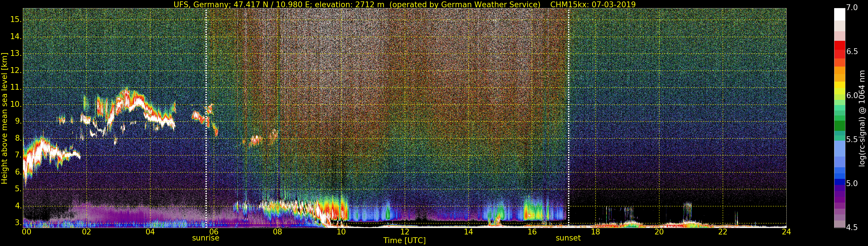Click the white dotted sunrise marker line
Screen dimensions: 868x246
[x=206, y=118]
